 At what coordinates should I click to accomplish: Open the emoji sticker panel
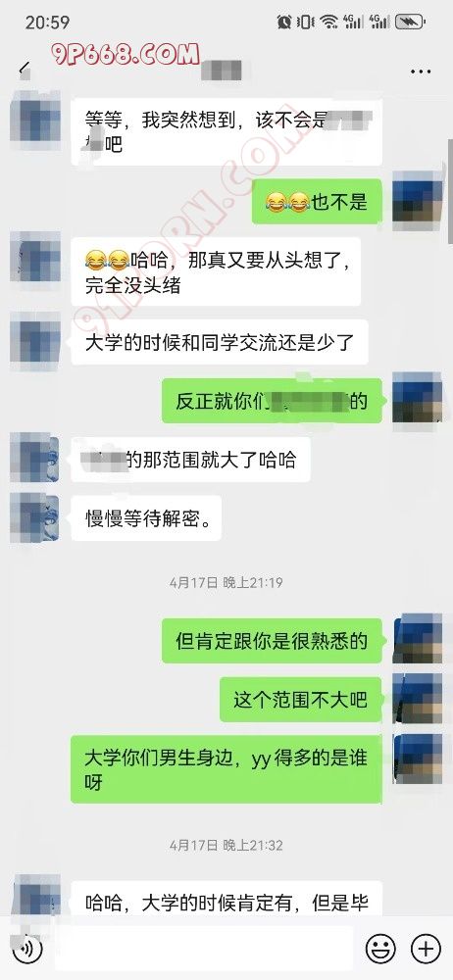[x=381, y=949]
